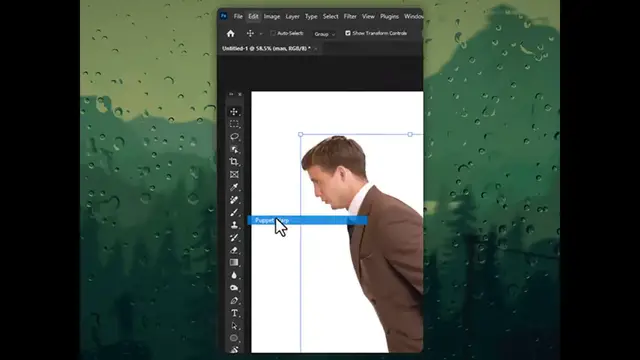640x360 pixels.
Task: Click the Home icon in options bar
Action: coord(231,33)
